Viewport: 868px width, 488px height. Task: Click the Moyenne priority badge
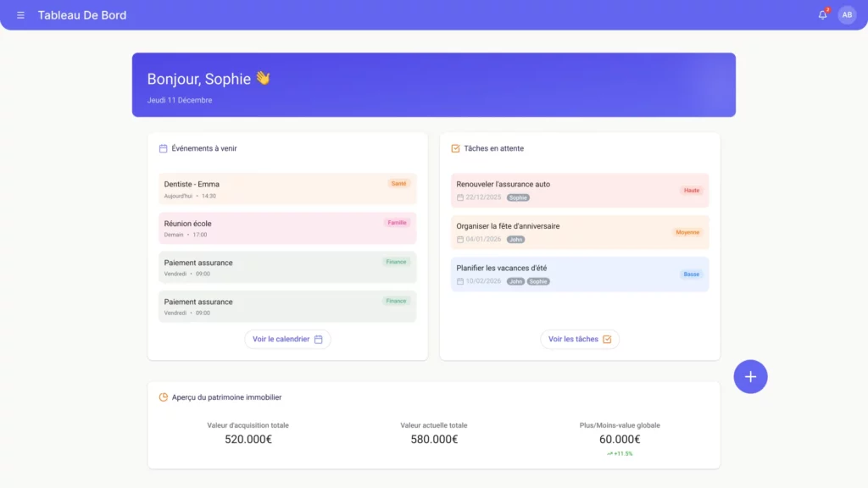687,232
